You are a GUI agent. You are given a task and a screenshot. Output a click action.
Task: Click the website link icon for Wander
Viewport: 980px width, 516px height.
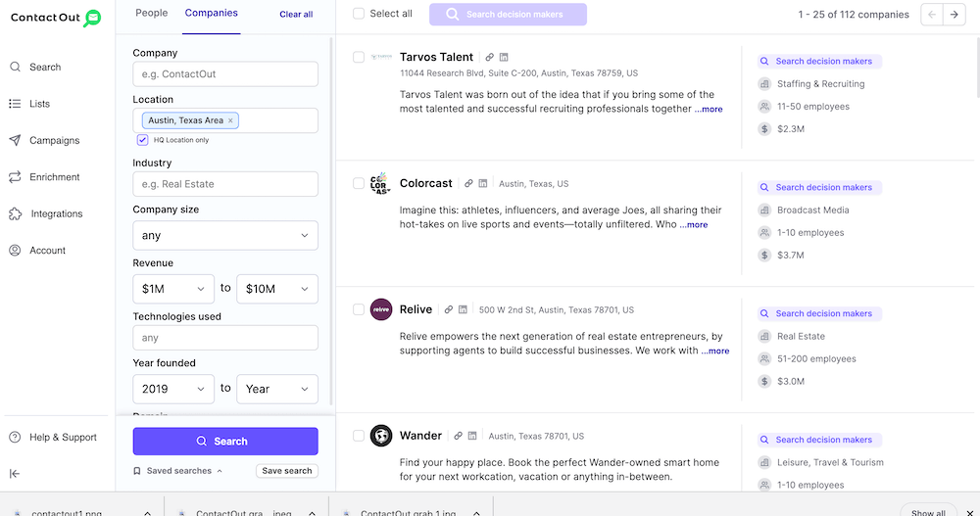[458, 436]
